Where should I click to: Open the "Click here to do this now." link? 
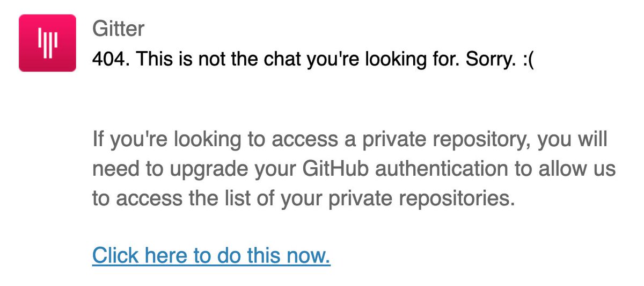(x=211, y=255)
